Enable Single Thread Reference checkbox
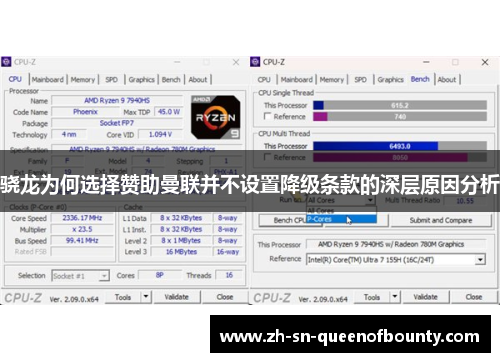500x362 pixels. click(267, 116)
